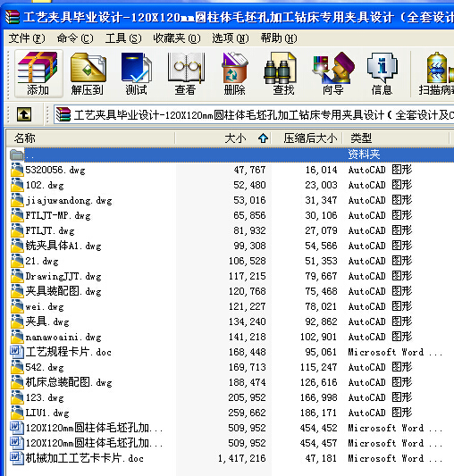The image size is (454, 476).
Task: Click file icon of 5320056.dwg
Action: (17, 170)
